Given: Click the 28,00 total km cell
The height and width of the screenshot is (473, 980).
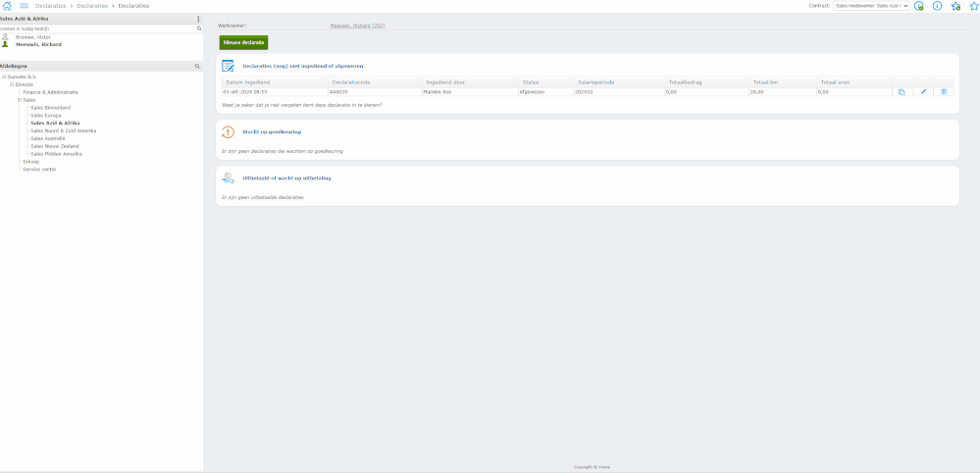Looking at the screenshot, I should [x=782, y=92].
